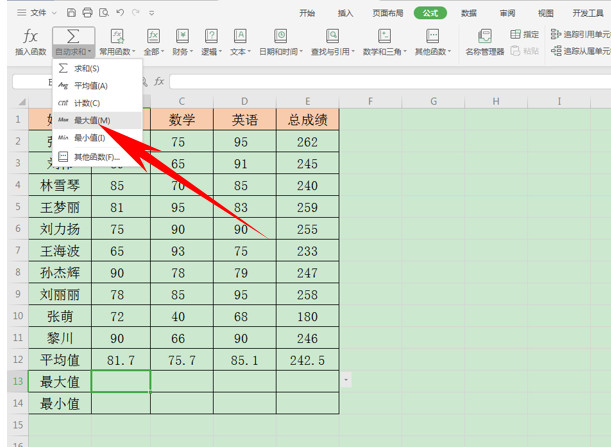Select Sum (求和) from the menu
The height and width of the screenshot is (447, 611).
coord(87,69)
